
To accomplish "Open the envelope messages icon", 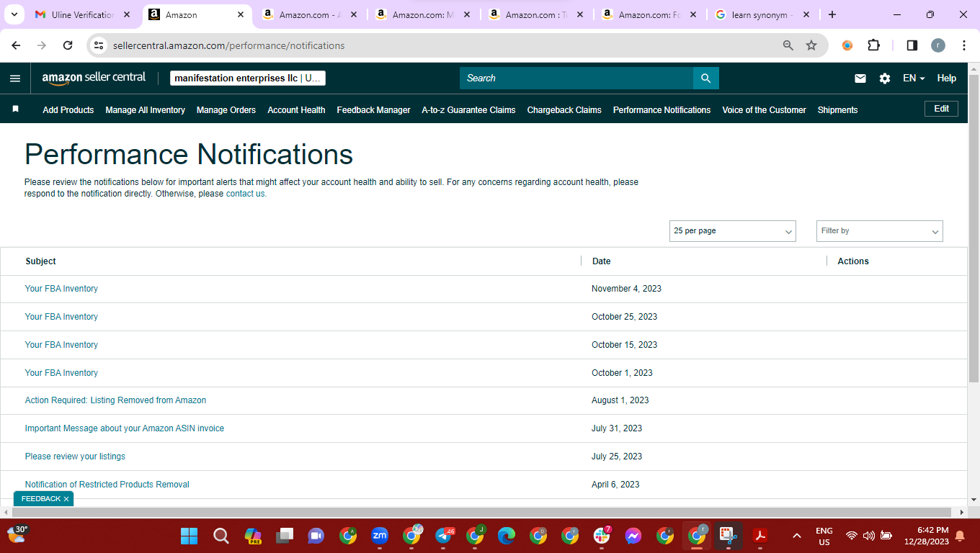I will coord(860,78).
